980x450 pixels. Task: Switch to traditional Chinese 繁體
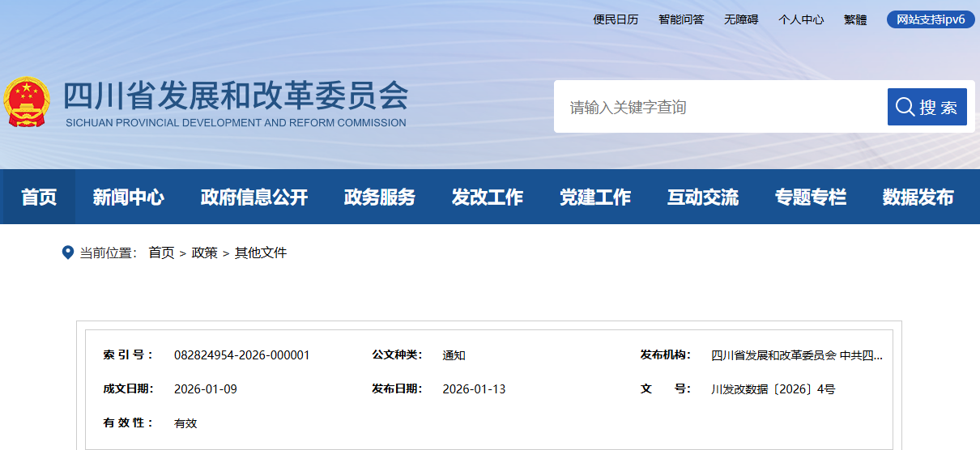click(x=855, y=19)
